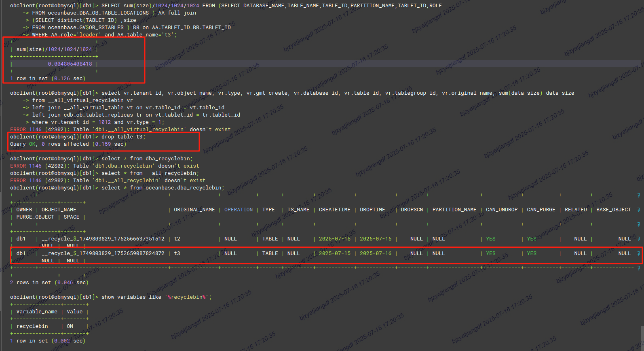Click wrap icon on border line below headers
The image size is (644, 351).
[x=638, y=224]
